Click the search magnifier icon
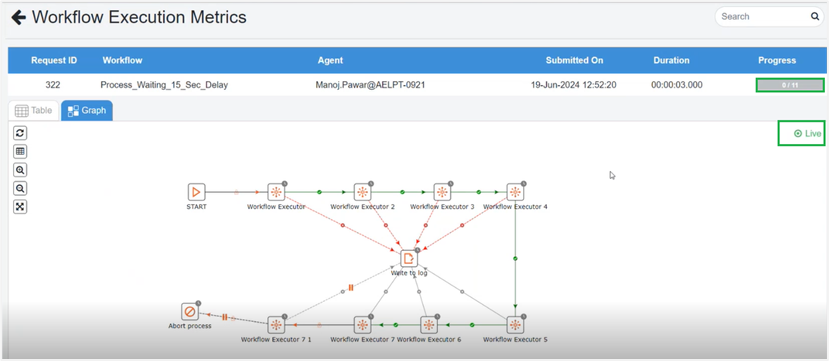This screenshot has width=829, height=361. pos(815,16)
